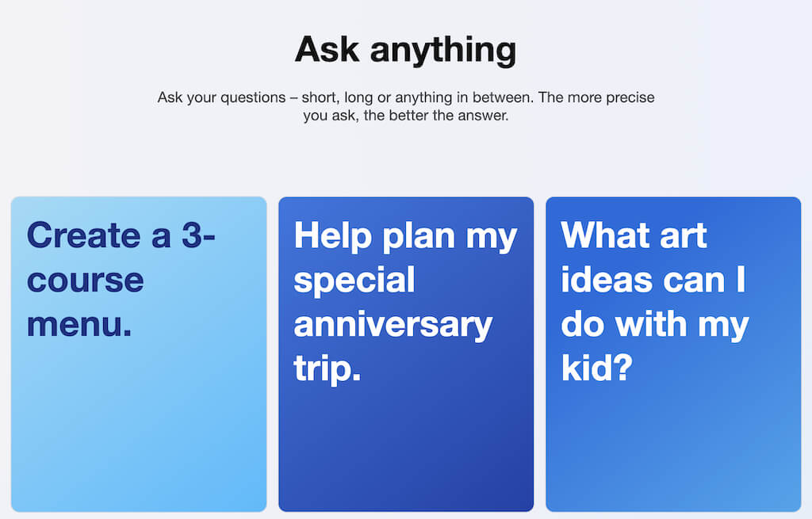Click the word "special" in the middle card
812x519 pixels.
pos(354,280)
